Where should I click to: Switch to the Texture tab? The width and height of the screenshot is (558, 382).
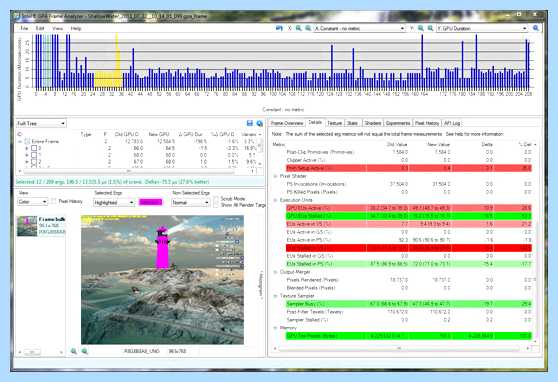pos(335,123)
